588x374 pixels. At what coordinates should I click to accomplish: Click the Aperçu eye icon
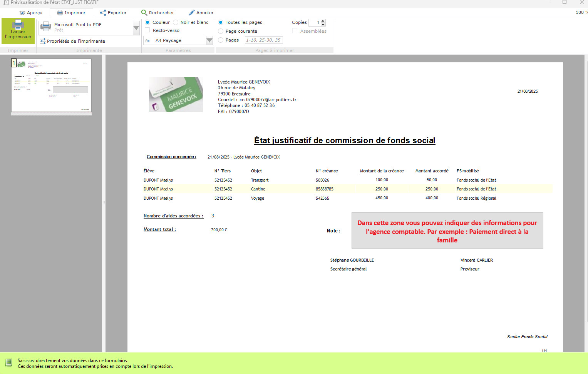pos(22,13)
